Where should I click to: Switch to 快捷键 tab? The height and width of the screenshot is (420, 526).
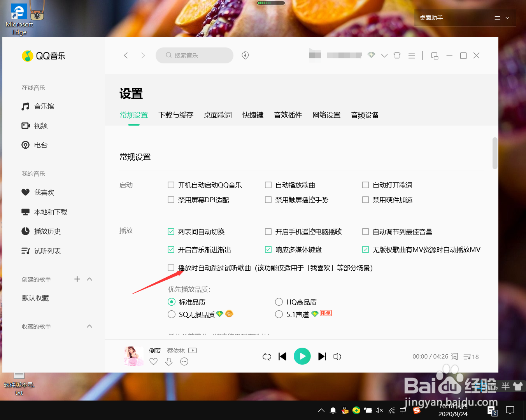point(253,115)
